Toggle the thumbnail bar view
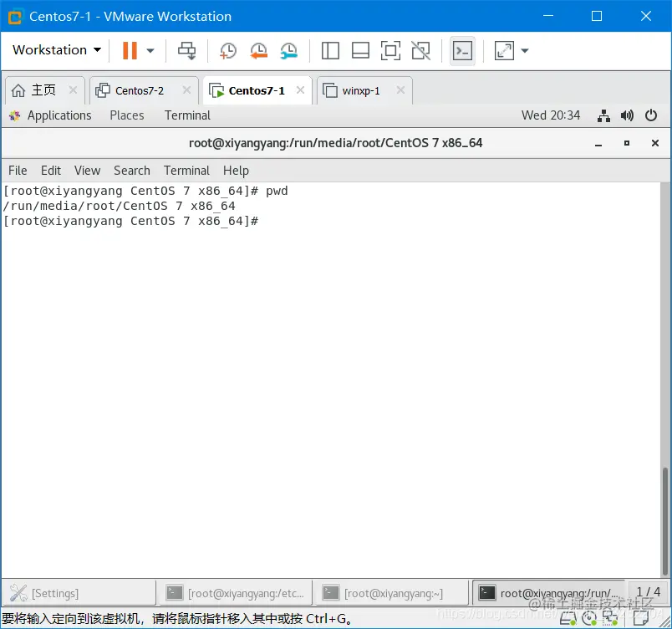 pyautogui.click(x=360, y=50)
